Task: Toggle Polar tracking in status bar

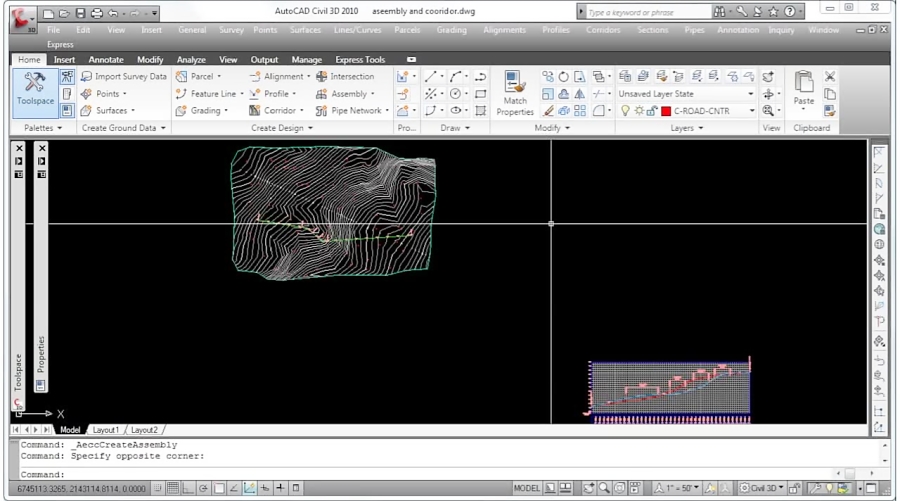Action: click(x=203, y=488)
